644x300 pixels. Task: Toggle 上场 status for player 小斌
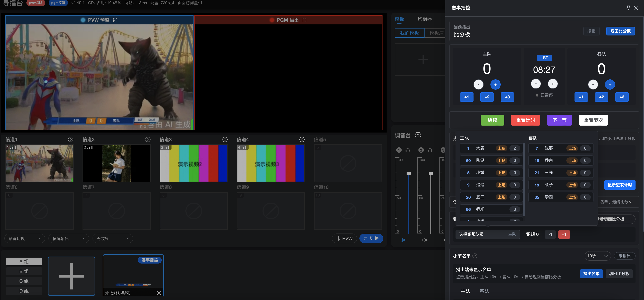(x=501, y=173)
